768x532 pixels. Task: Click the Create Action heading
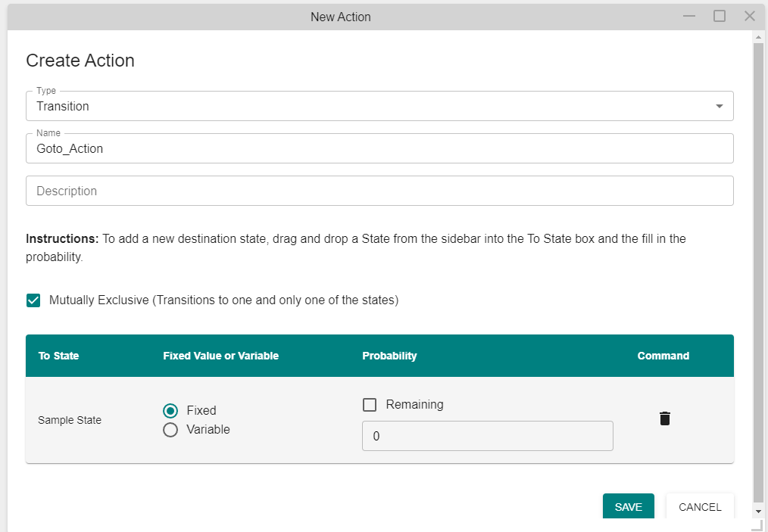[x=80, y=61]
